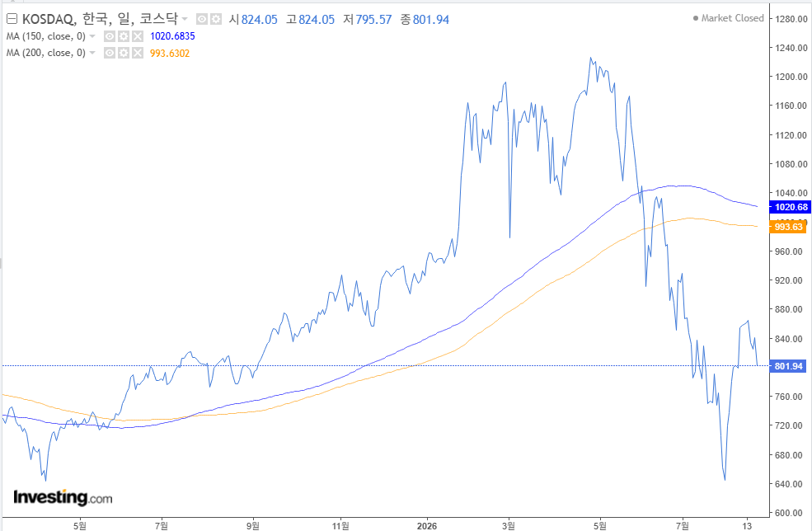The height and width of the screenshot is (531, 812).
Task: Click the open price 824.05 after 시
Action: pos(260,20)
